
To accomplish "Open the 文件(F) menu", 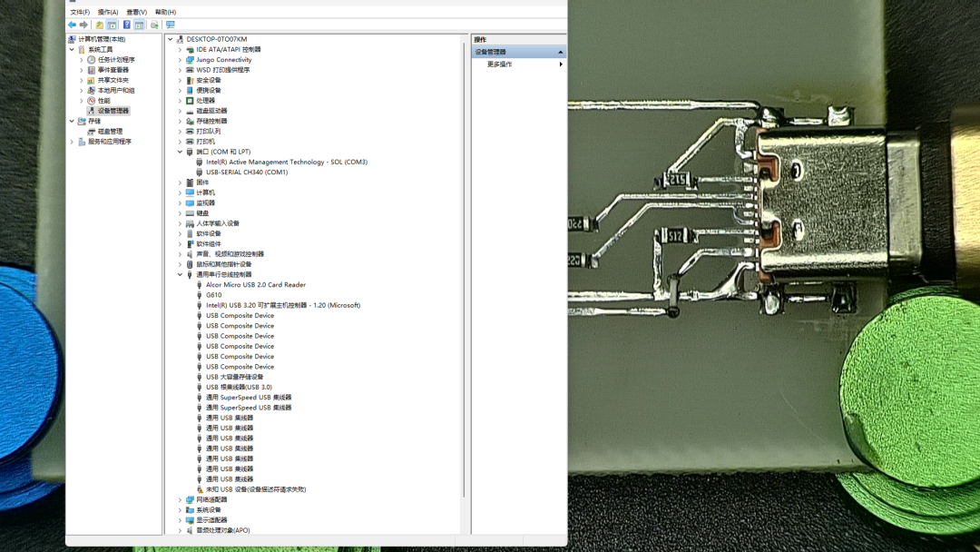I will 80,12.
